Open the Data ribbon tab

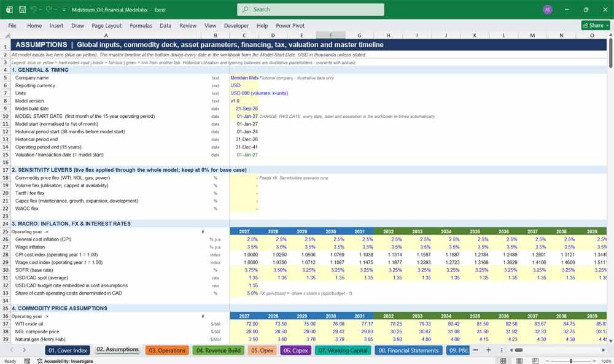point(165,25)
